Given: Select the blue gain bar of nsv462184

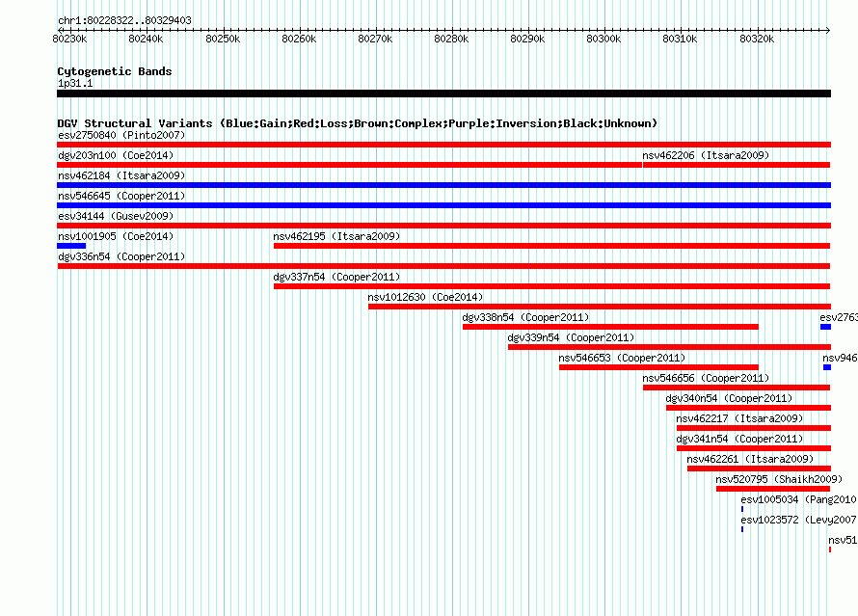Looking at the screenshot, I should click(443, 185).
